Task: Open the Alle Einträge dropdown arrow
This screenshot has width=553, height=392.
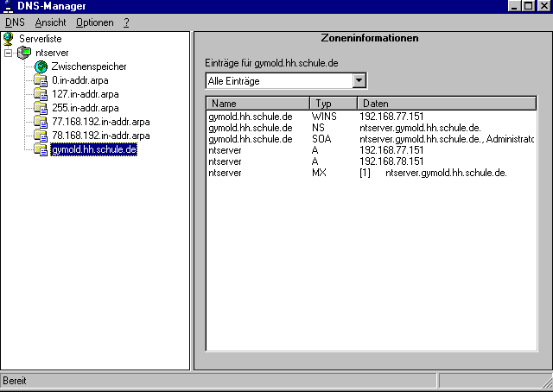Action: 359,80
